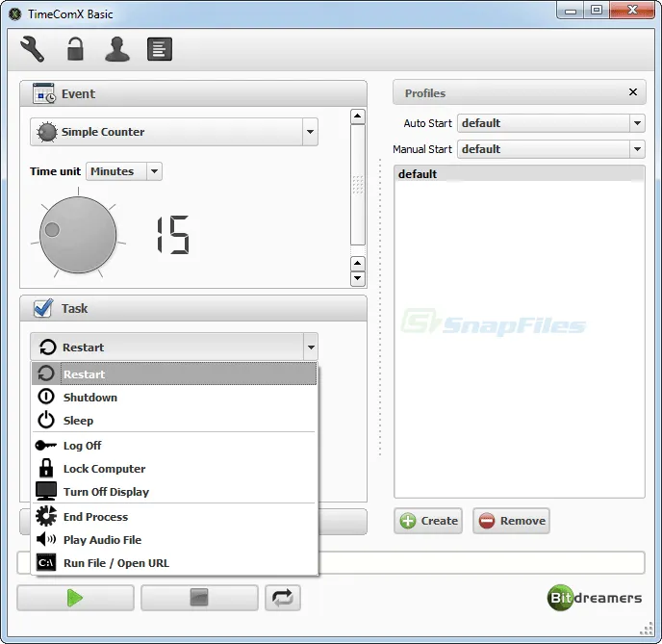The image size is (662, 644).
Task: Click the 15 digital counter display
Action: [x=173, y=235]
